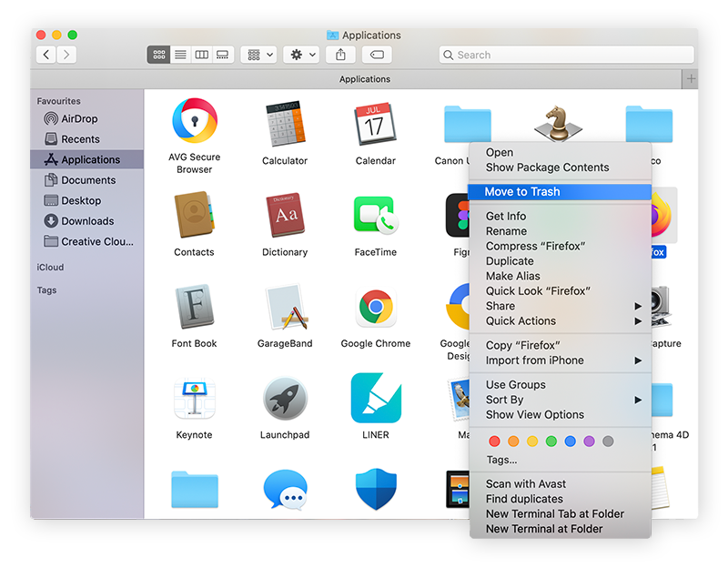Viewport: 728px width, 568px height.
Task: Select the LINER app icon
Action: pos(376,398)
